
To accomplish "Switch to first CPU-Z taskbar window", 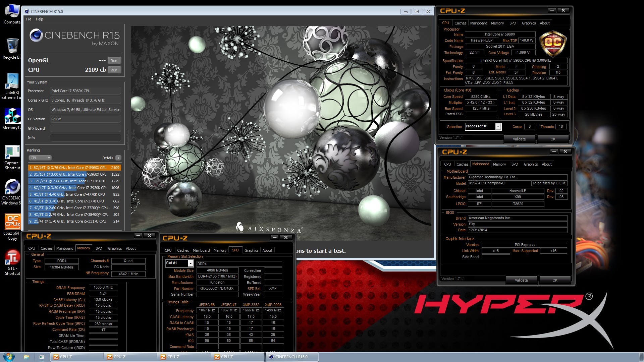I will click(x=77, y=357).
